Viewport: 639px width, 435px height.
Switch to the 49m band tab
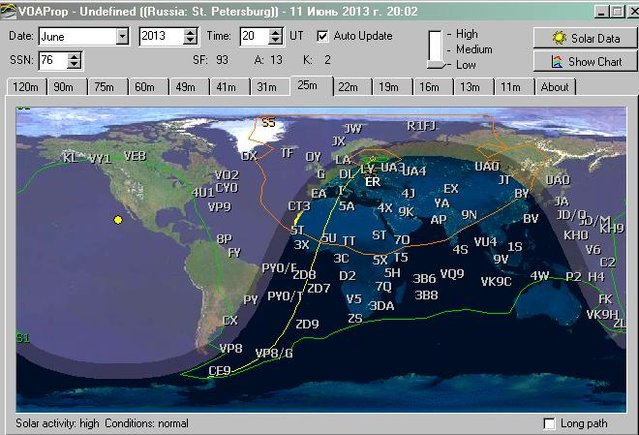[185, 87]
